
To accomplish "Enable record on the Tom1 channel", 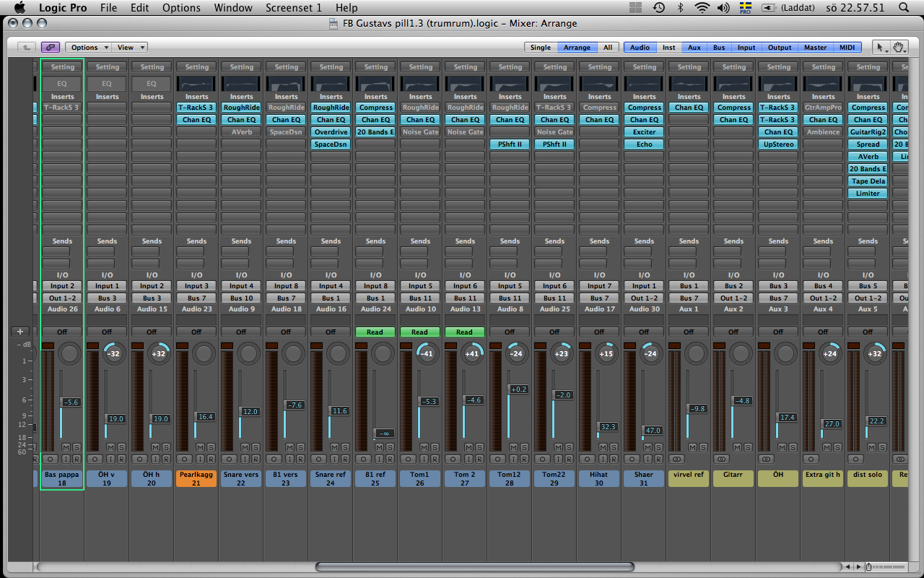I will [434, 459].
